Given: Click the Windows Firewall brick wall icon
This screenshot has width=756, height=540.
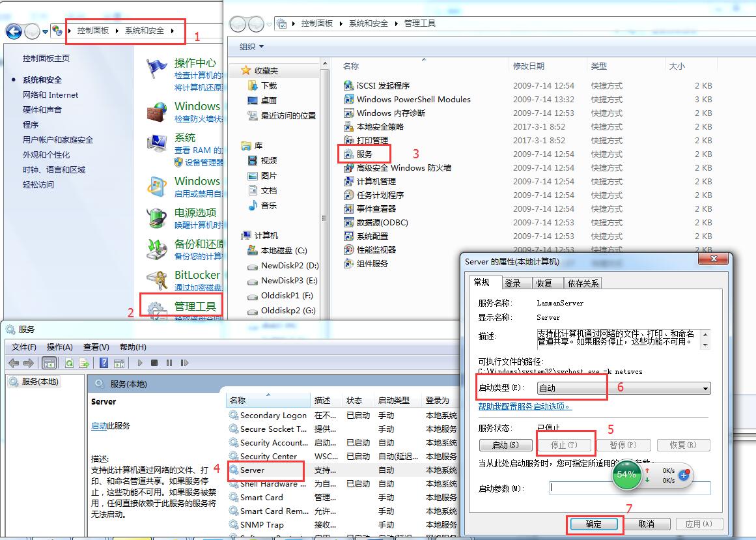Looking at the screenshot, I should [157, 112].
